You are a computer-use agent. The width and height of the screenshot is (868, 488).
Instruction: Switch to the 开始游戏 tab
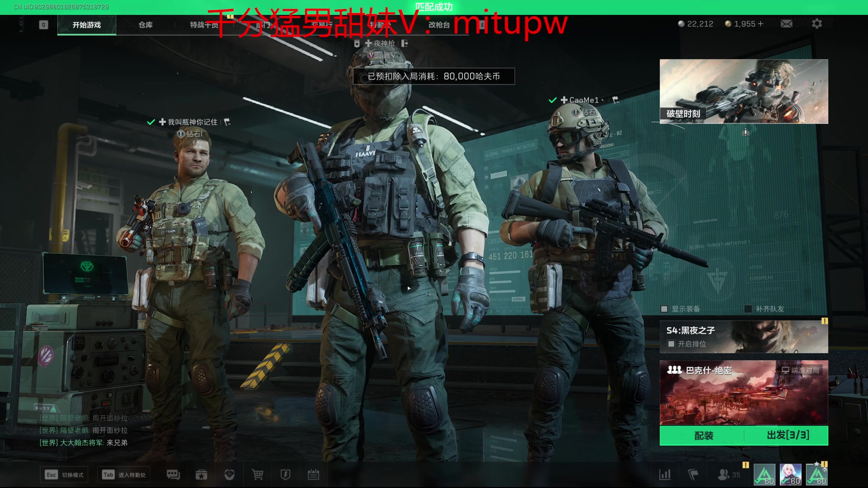(87, 25)
